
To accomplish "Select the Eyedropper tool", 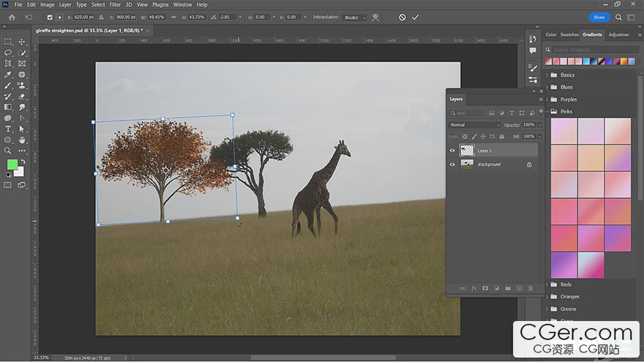I will point(8,75).
